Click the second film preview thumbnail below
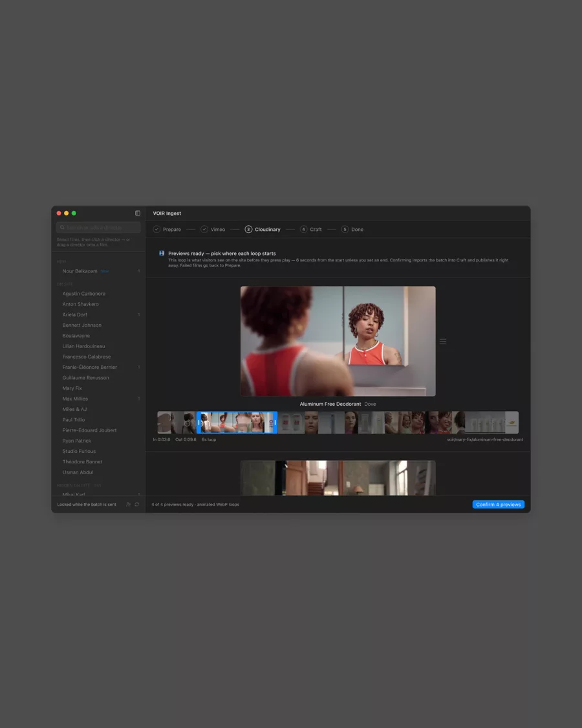The height and width of the screenshot is (728, 582). click(x=338, y=478)
